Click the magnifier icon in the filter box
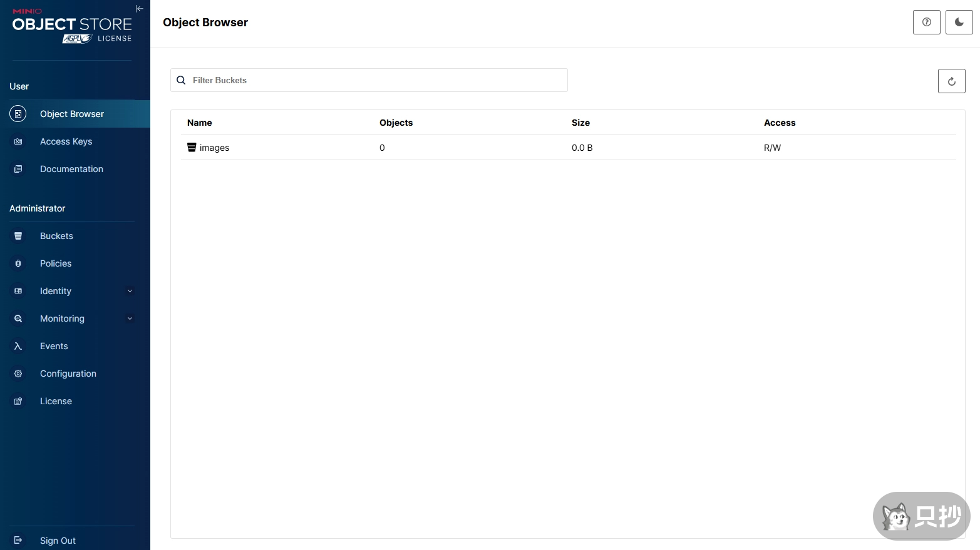980x550 pixels. 181,80
